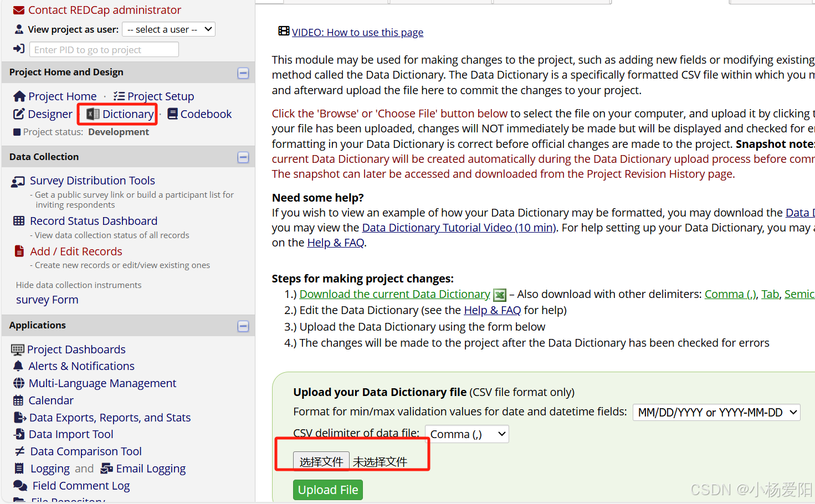The height and width of the screenshot is (504, 815).
Task: Click the Field Comment Log speech bubbles icon
Action: (x=20, y=486)
